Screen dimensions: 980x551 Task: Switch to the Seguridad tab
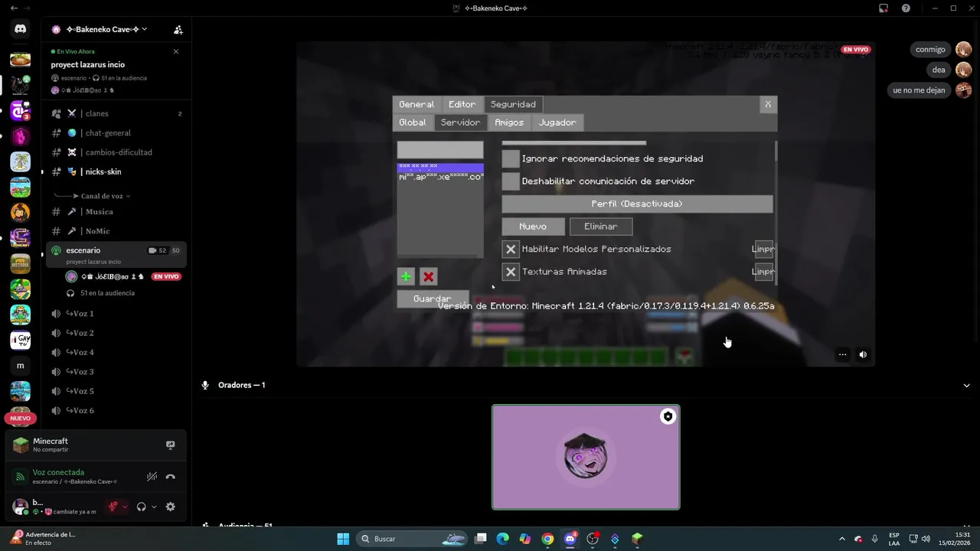point(513,104)
